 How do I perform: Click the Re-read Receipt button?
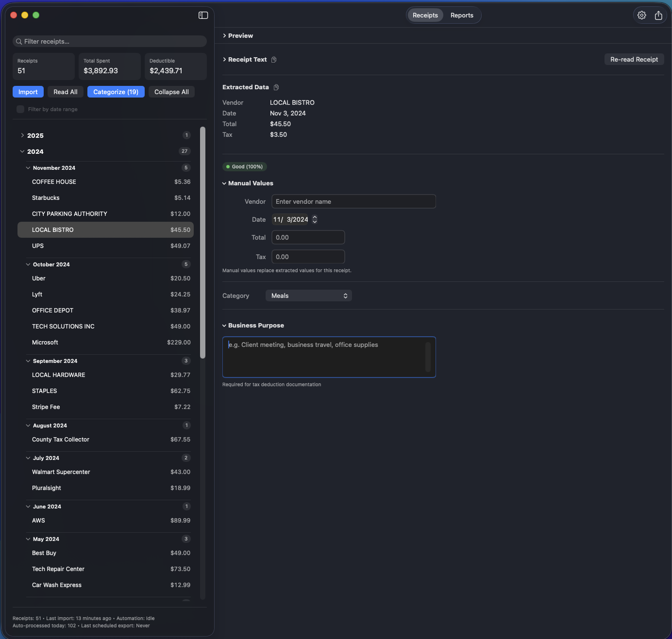634,59
